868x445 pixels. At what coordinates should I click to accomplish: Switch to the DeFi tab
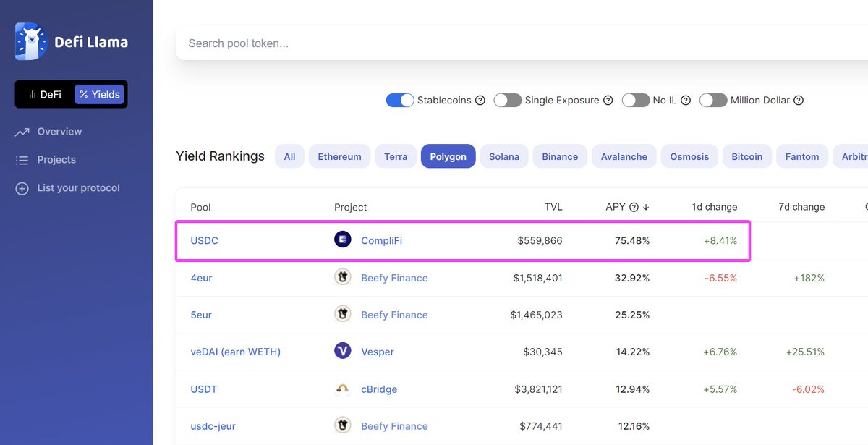[x=46, y=93]
